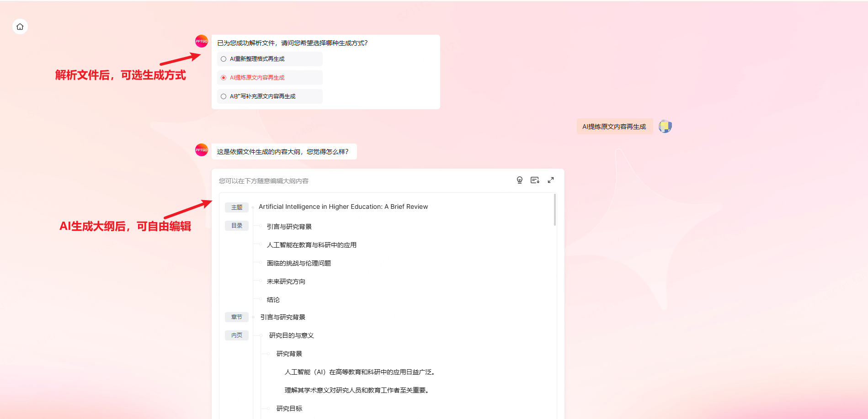Click the 内页 label in the outline

pyautogui.click(x=236, y=335)
